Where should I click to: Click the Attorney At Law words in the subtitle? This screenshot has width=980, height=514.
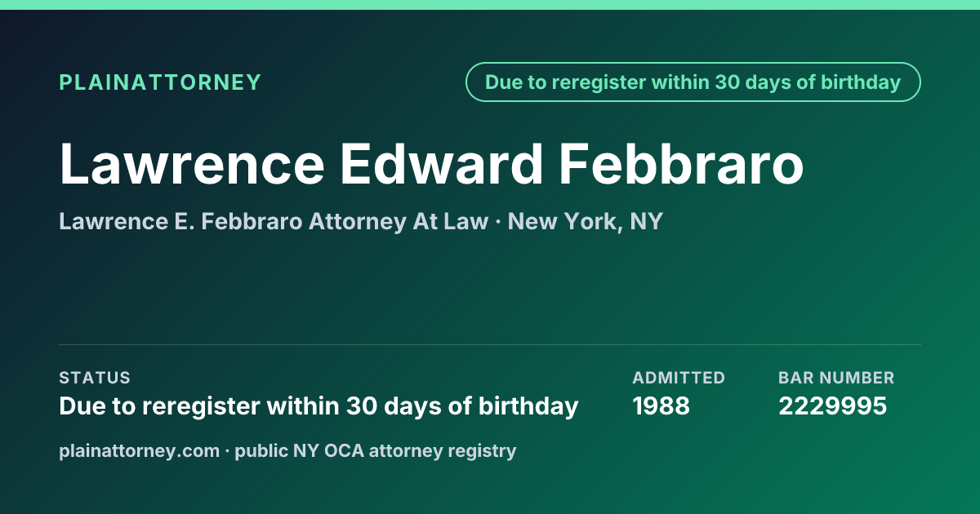point(398,222)
